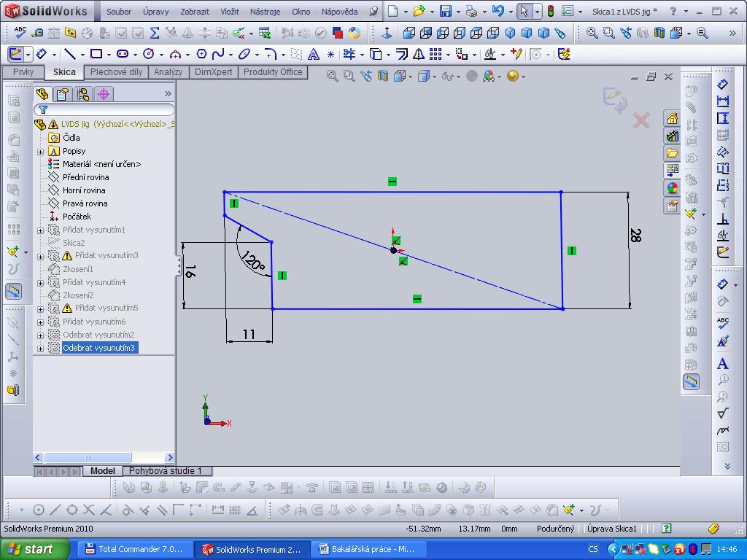Image resolution: width=747 pixels, height=560 pixels.
Task: Expand the Odebrat vysunutím3 node
Action: pyautogui.click(x=41, y=349)
